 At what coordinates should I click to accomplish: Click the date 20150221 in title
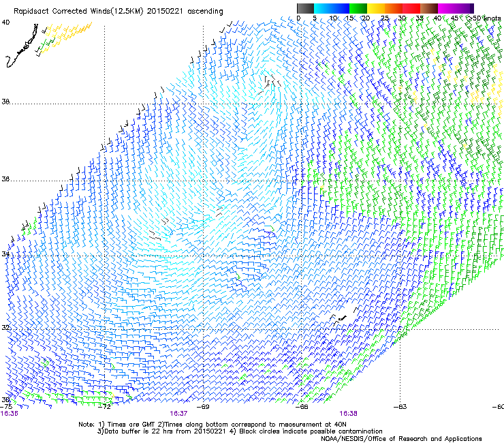(165, 12)
